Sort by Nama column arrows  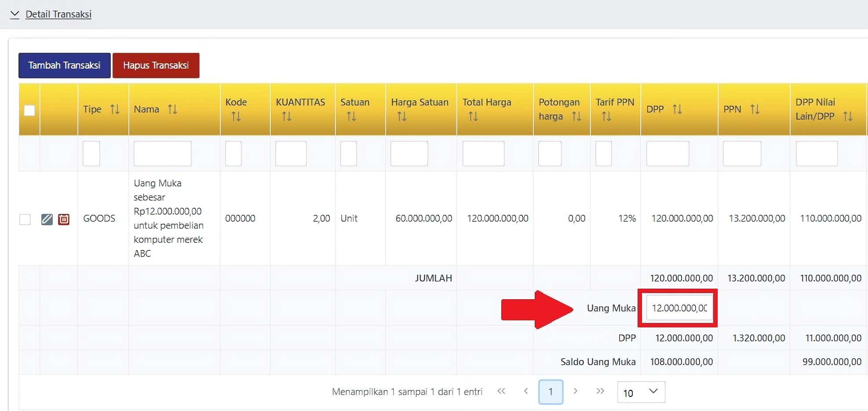(172, 109)
